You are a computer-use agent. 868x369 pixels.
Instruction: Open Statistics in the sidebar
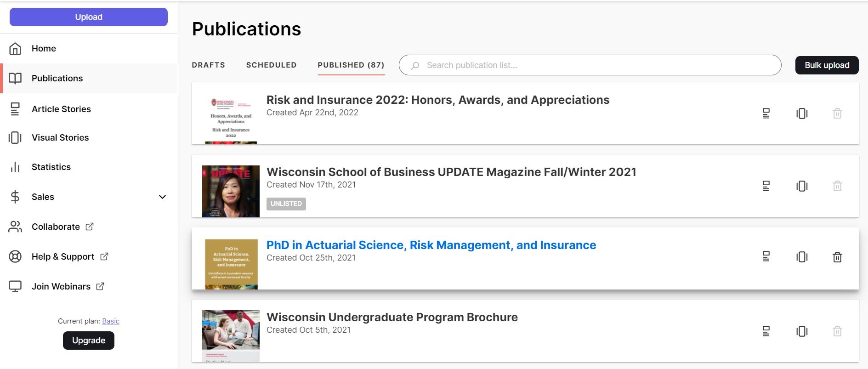pyautogui.click(x=51, y=167)
